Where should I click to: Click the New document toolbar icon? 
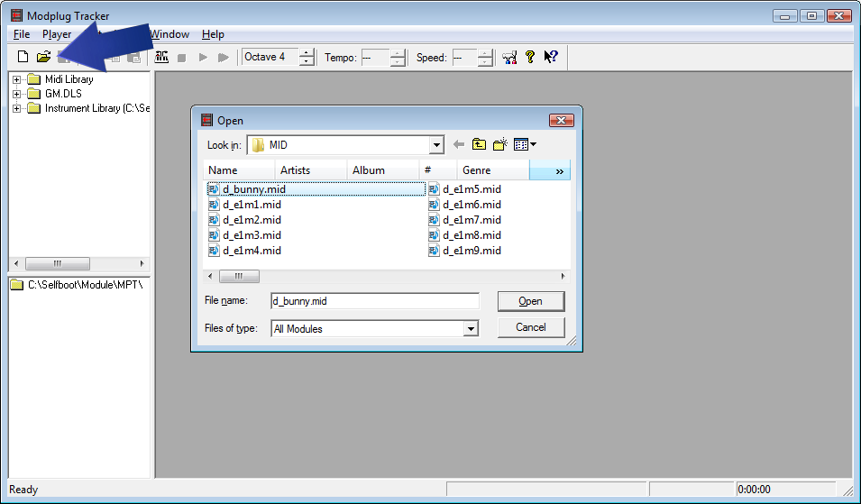23,57
